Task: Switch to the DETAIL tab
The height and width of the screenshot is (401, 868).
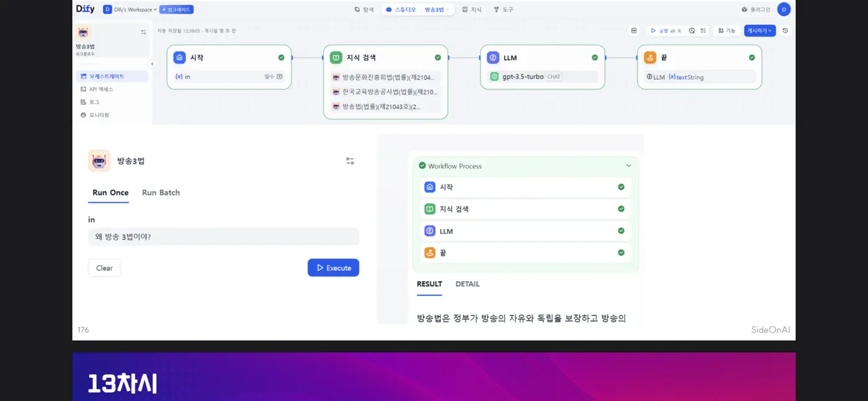Action: click(467, 284)
